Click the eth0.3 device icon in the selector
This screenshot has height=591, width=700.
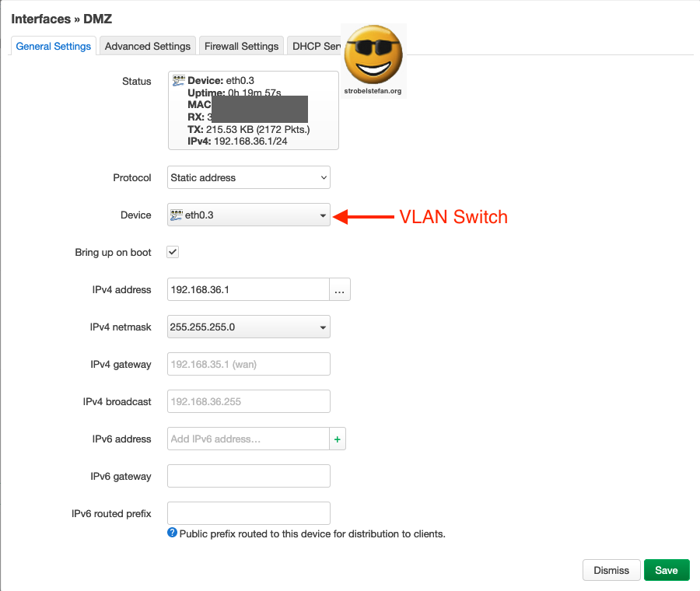pos(178,215)
